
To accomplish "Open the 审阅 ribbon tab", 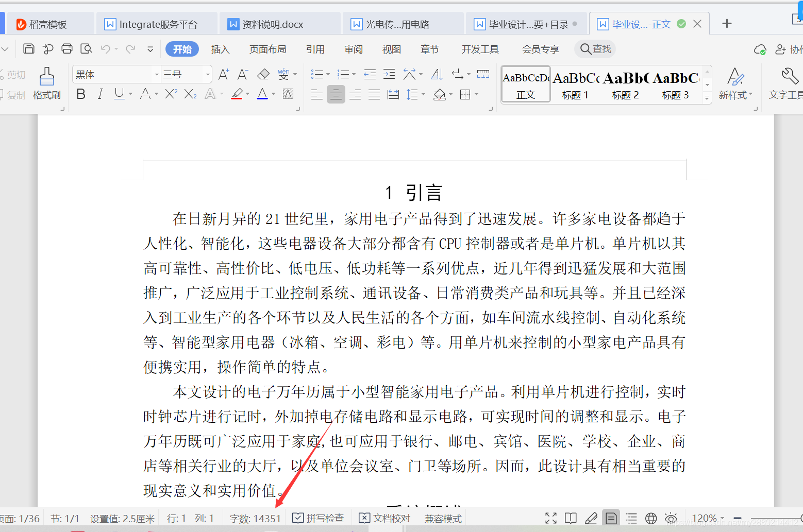I will (354, 49).
